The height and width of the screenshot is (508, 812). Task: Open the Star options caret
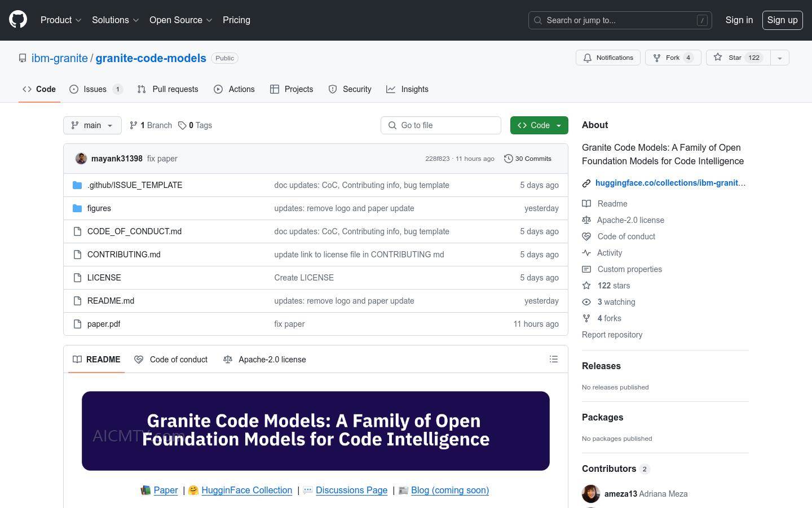click(x=780, y=58)
